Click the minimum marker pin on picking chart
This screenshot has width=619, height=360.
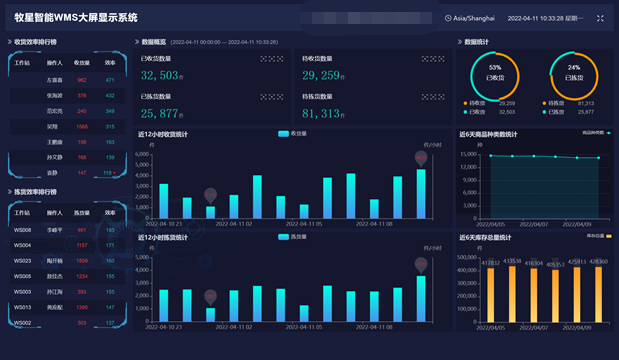click(x=210, y=297)
